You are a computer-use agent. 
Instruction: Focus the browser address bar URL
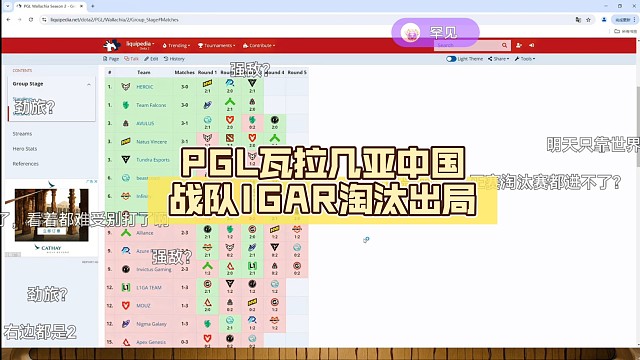tap(114, 20)
